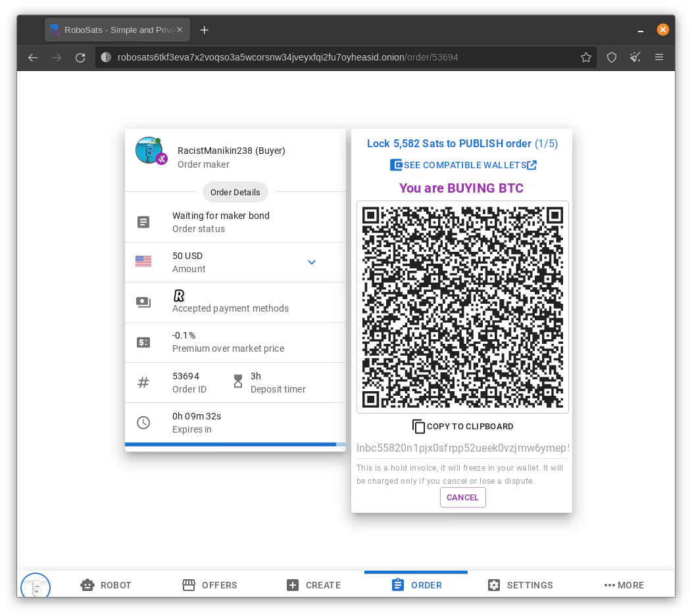This screenshot has height=616, width=692.
Task: Bookmark this page with the star icon
Action: click(585, 57)
